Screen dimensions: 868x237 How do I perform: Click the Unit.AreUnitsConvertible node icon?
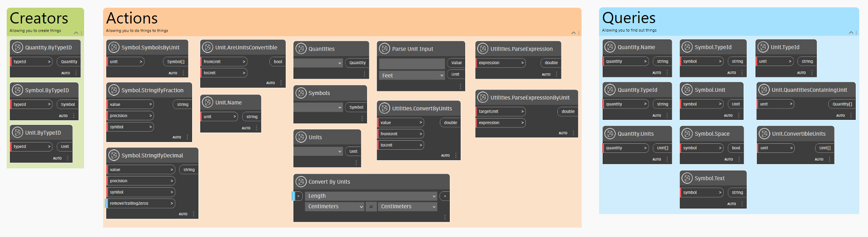click(208, 47)
